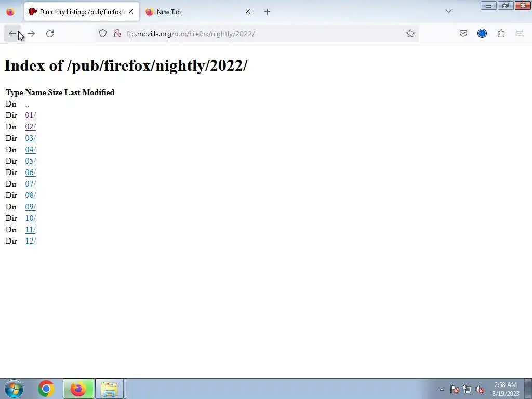Screen dimensions: 532x399
Task: Open a new tab with the plus button
Action: (x=268, y=12)
